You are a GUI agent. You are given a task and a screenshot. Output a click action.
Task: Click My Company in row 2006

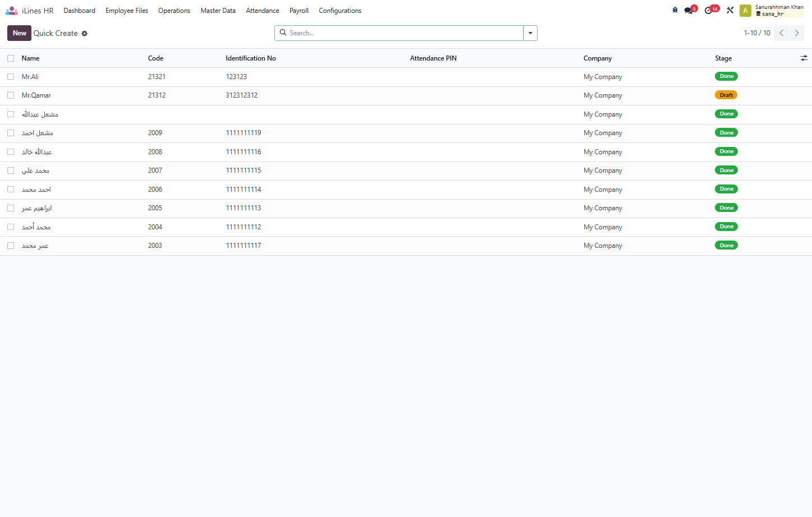(x=603, y=190)
